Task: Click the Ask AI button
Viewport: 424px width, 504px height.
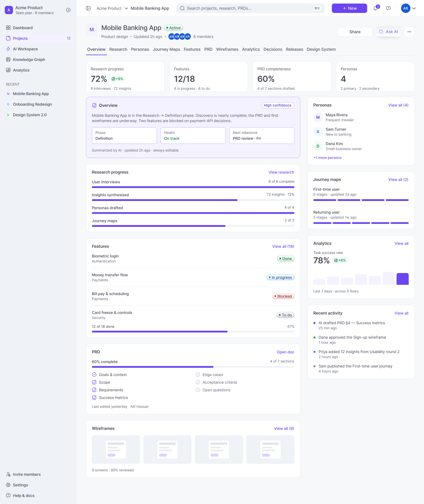Action: click(388, 32)
